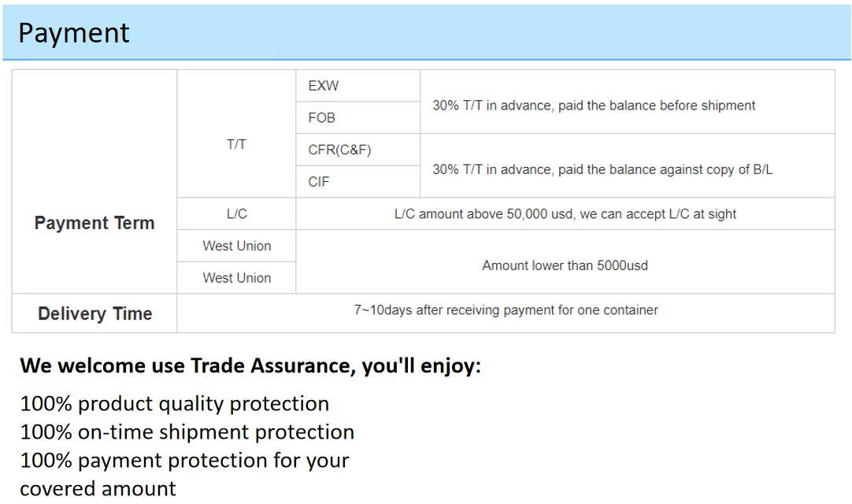
Task: Select the 100% payment protection line
Action: pyautogui.click(x=184, y=460)
